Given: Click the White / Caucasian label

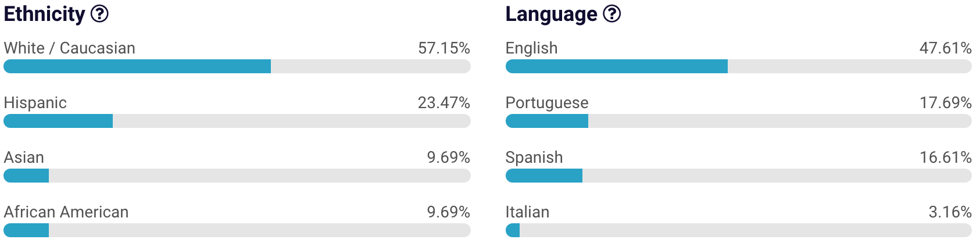Looking at the screenshot, I should (x=69, y=48).
